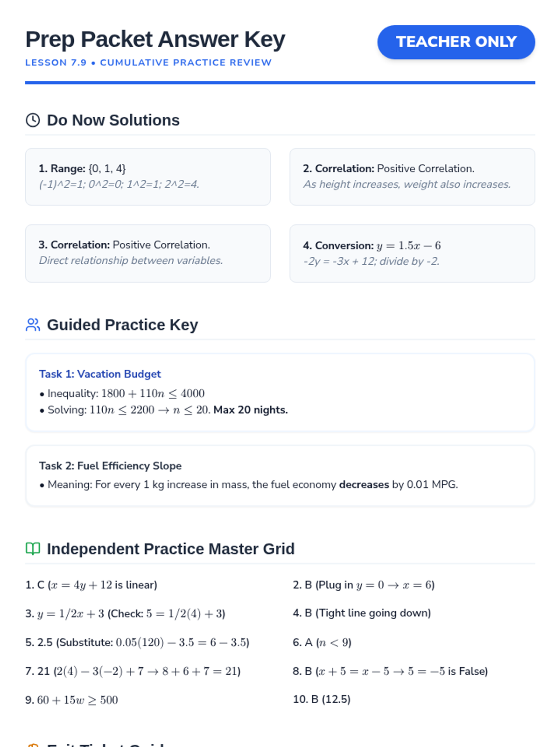Click the Range answer card number 1

[x=147, y=176]
